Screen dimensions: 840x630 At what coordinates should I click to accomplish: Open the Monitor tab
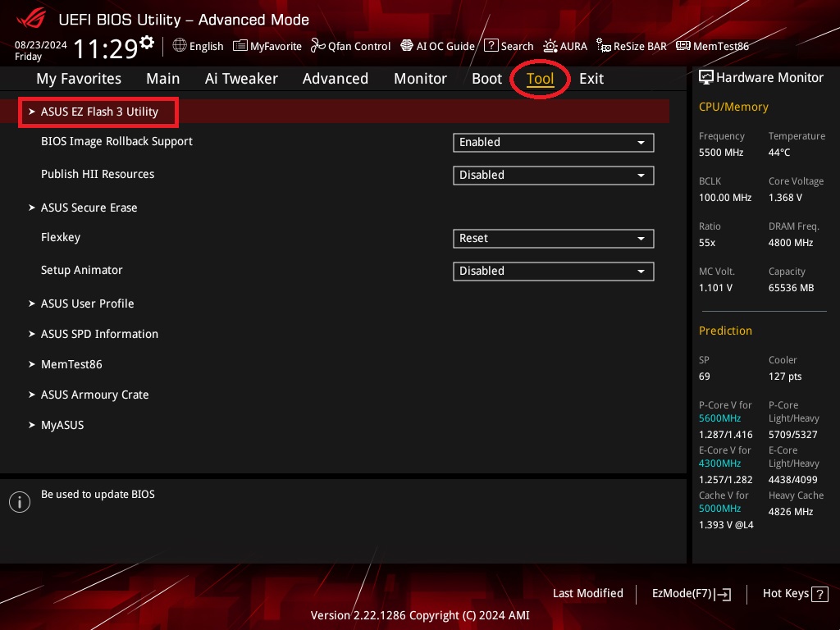pyautogui.click(x=420, y=79)
